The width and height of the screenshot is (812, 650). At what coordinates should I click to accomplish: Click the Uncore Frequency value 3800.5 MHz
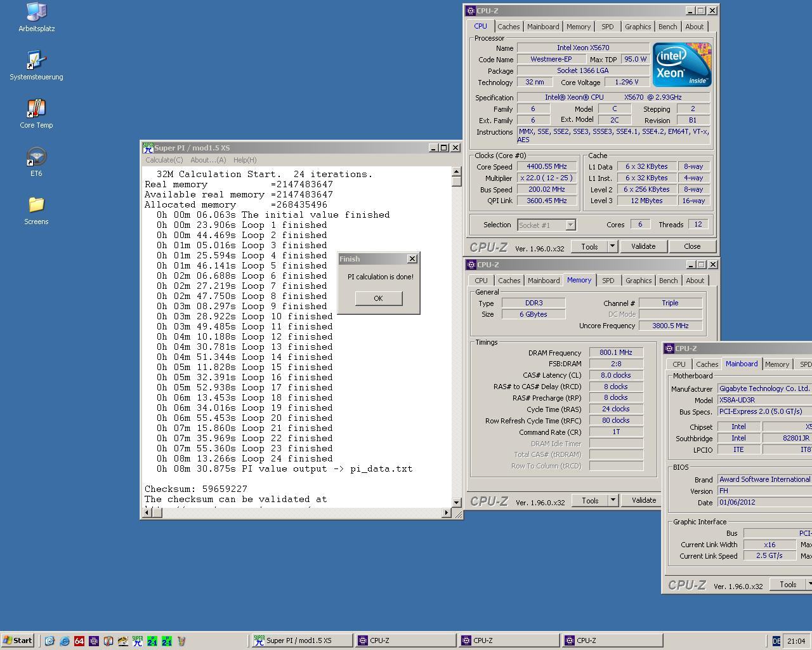[x=670, y=326]
